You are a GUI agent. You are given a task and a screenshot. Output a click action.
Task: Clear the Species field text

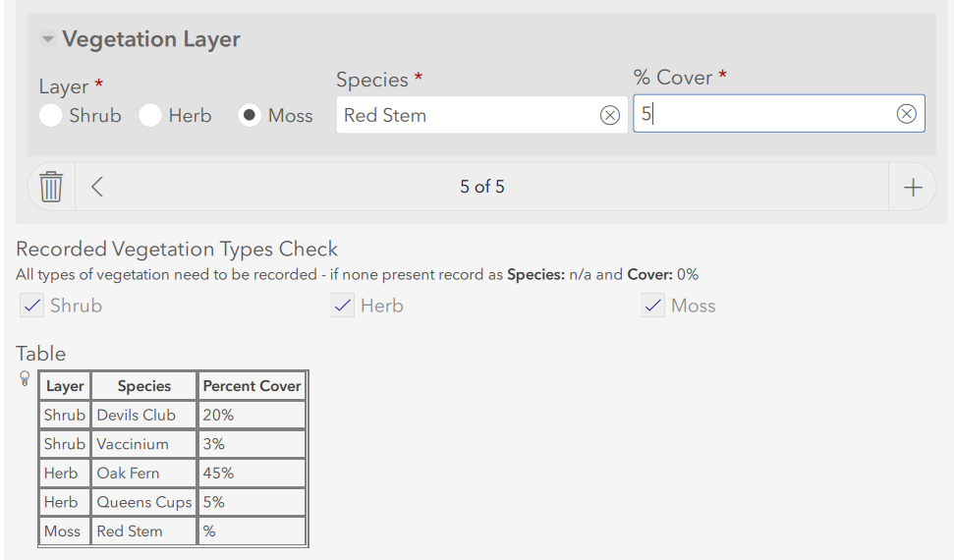pos(610,115)
